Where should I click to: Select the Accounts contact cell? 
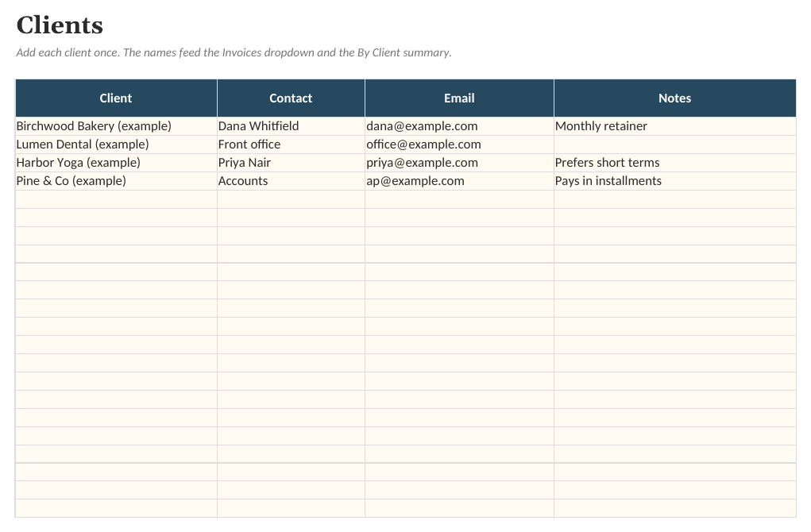click(x=292, y=181)
